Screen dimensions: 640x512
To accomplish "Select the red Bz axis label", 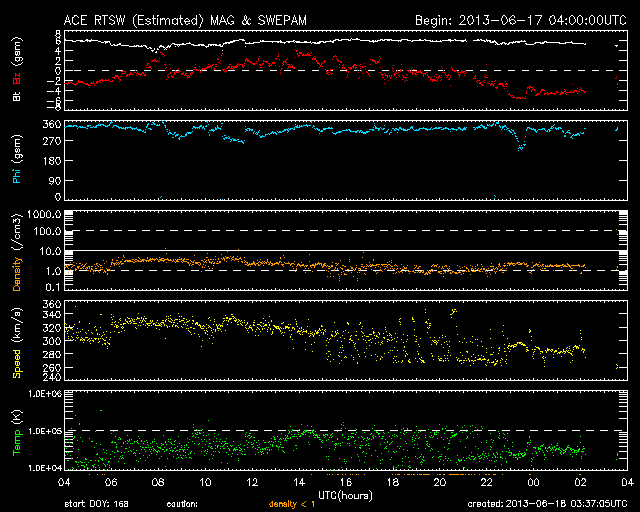I will click(x=17, y=78).
